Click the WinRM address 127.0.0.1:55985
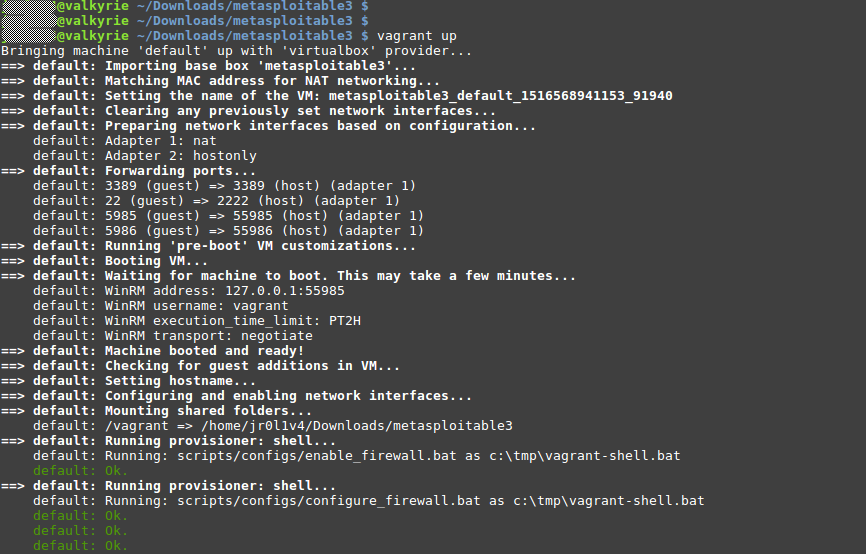This screenshot has height=554, width=866. click(284, 291)
